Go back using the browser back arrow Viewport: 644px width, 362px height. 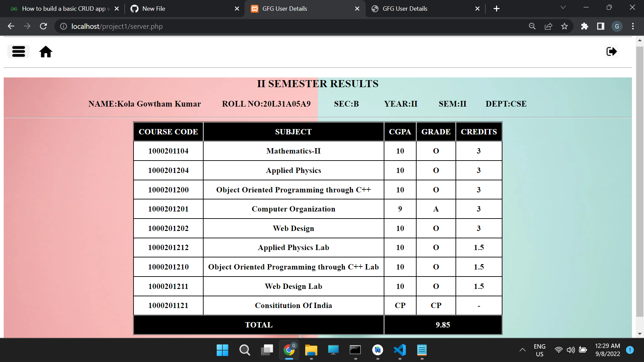pyautogui.click(x=11, y=26)
